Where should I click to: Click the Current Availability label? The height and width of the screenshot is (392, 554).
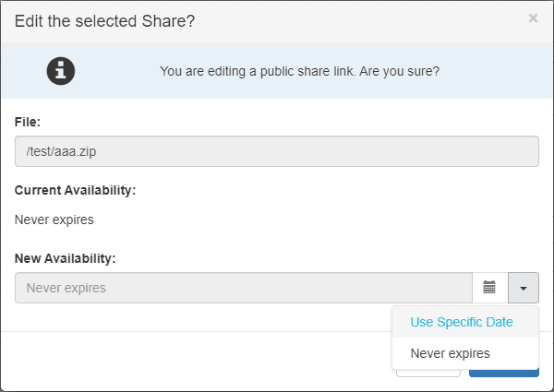[x=75, y=190]
